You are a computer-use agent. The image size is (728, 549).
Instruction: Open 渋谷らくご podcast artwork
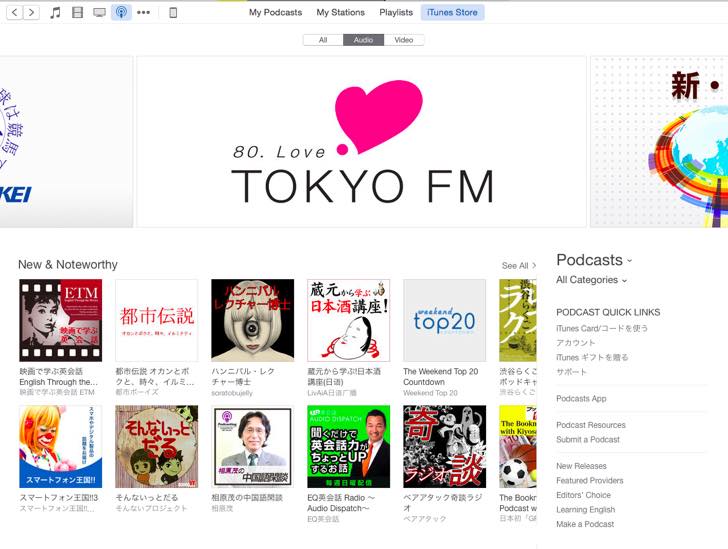[518, 320]
